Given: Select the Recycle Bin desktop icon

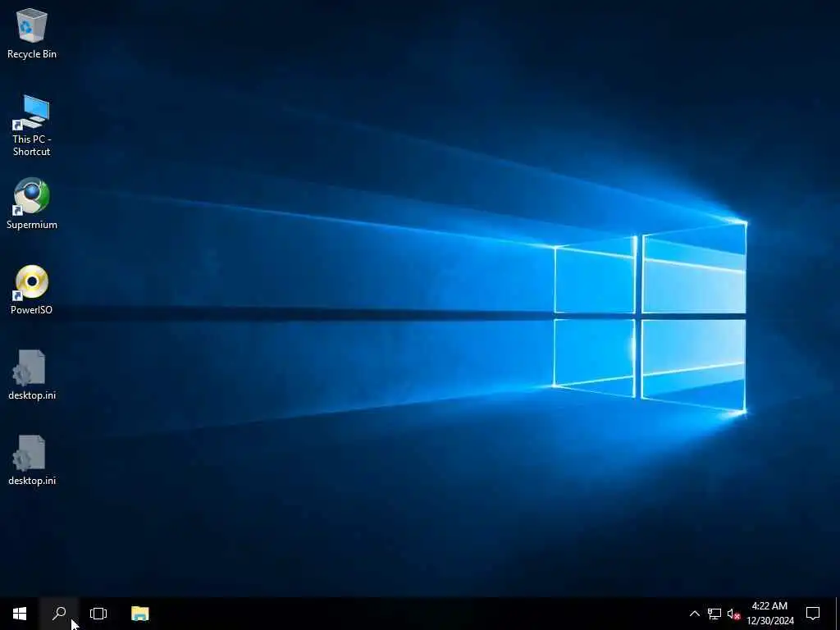Looking at the screenshot, I should click(32, 33).
